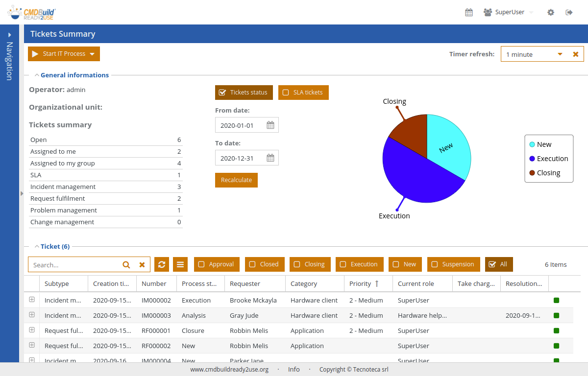Click the settings gear icon
Screen dimensions: 588x376
point(551,12)
